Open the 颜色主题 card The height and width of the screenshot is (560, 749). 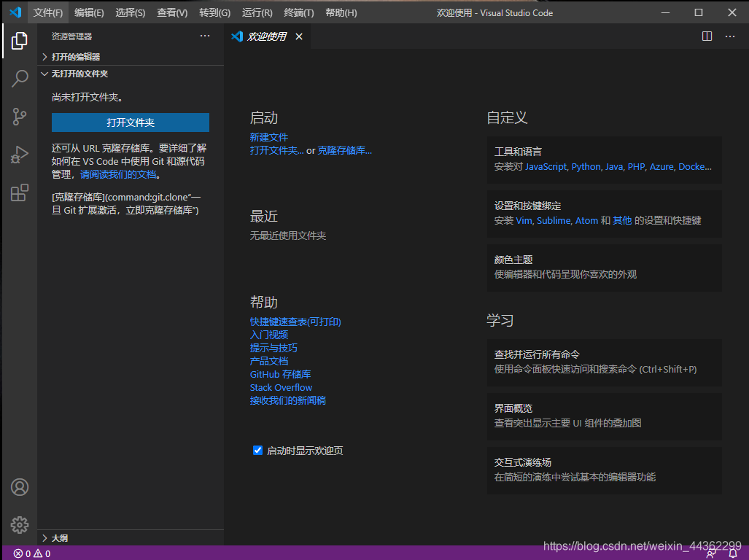point(605,268)
